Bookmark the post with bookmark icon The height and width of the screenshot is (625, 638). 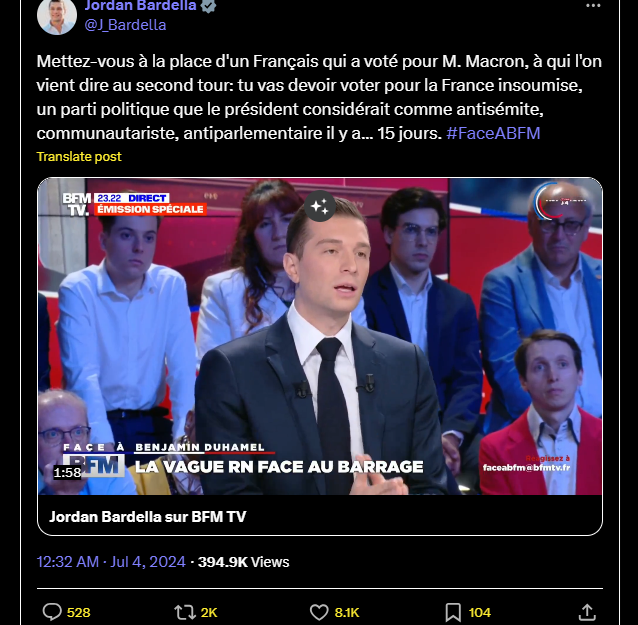pos(453,612)
